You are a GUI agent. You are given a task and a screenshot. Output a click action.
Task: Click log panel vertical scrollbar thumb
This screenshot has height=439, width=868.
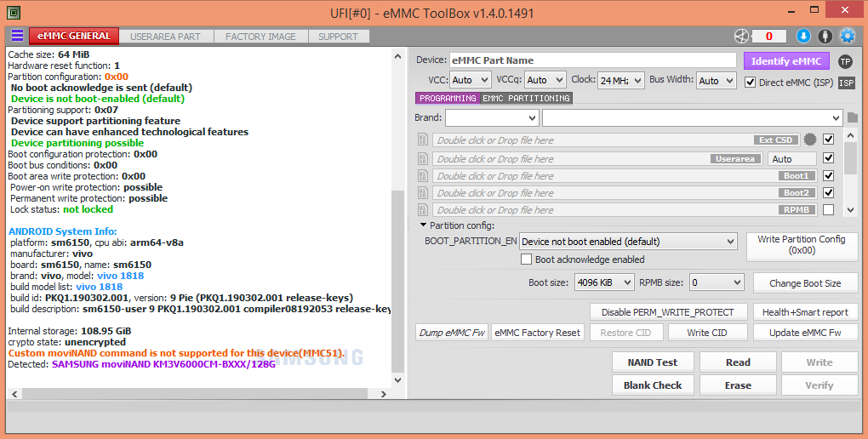click(397, 282)
